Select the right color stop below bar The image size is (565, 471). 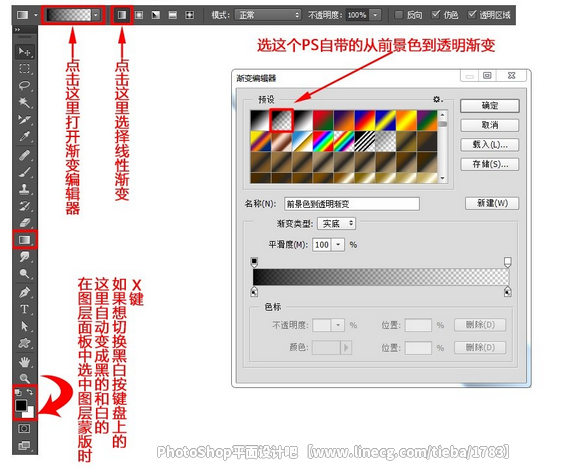coord(508,292)
